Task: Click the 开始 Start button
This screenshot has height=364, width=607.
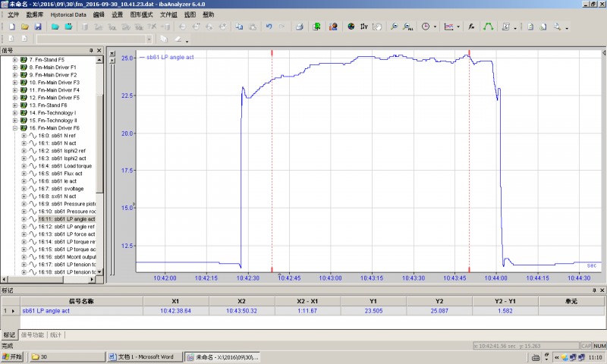Action: pyautogui.click(x=14, y=356)
